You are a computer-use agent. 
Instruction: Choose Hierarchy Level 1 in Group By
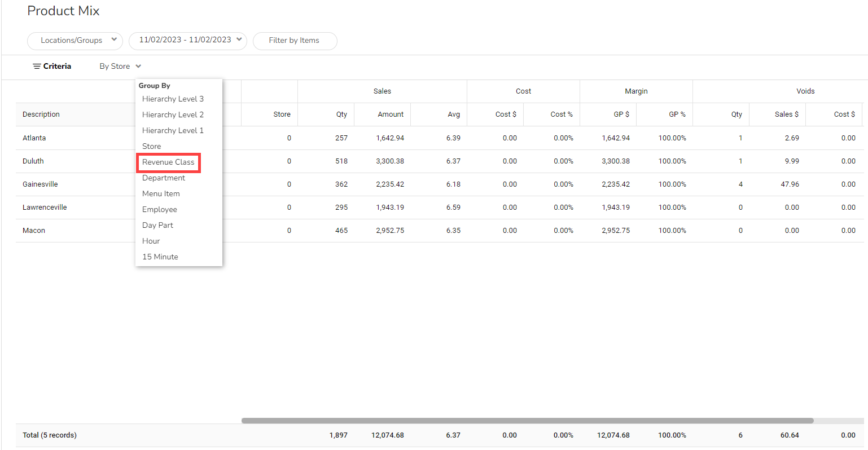[x=173, y=130]
